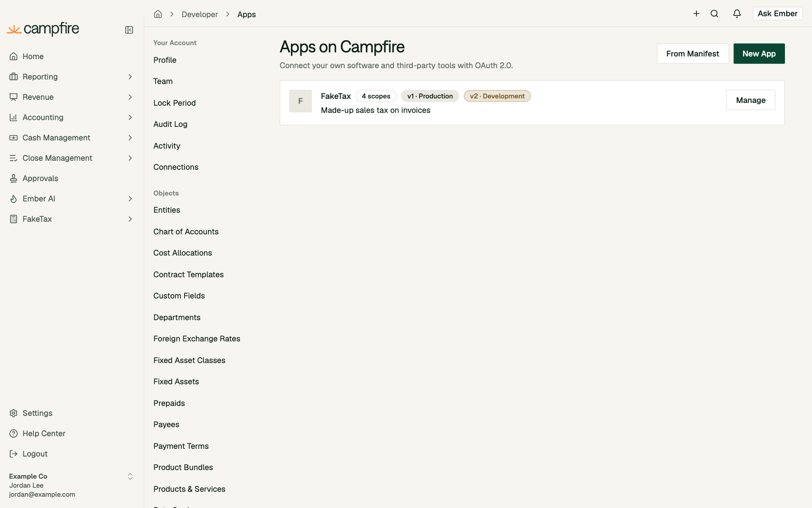This screenshot has height=508, width=812.
Task: Click 'Made-up sales tax on invoices' description
Action: 375,110
